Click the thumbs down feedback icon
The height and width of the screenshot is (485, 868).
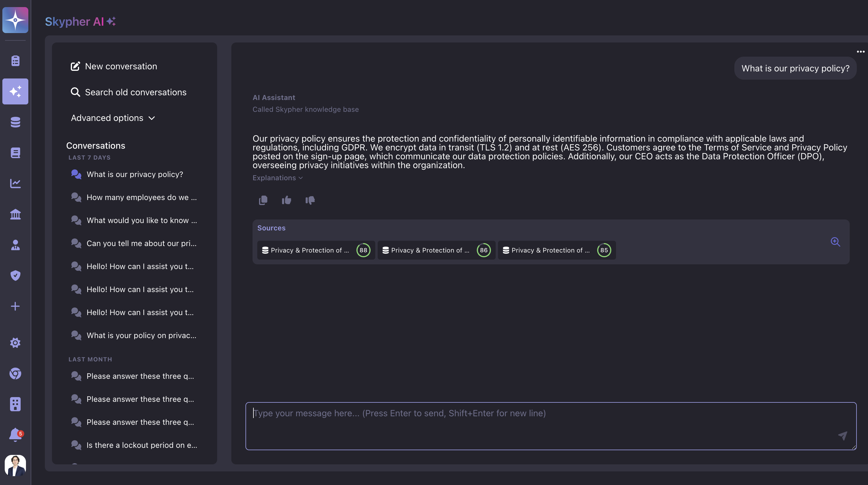(x=310, y=200)
